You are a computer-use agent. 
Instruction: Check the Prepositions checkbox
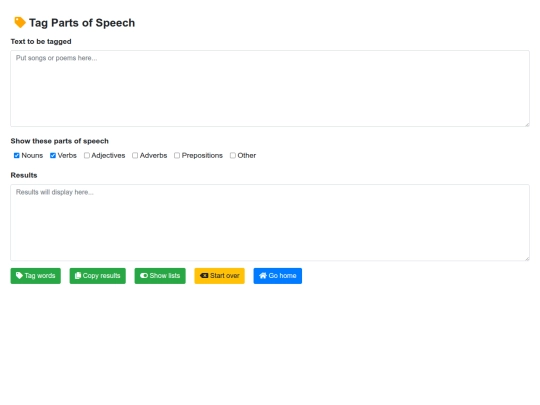[177, 156]
